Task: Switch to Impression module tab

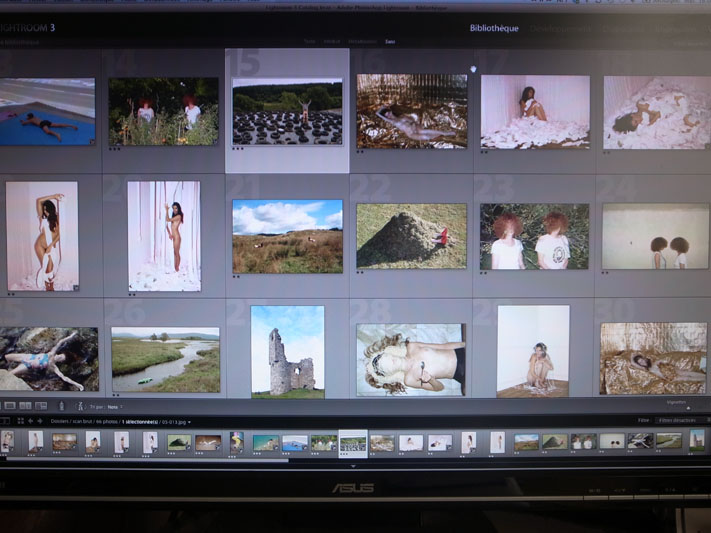Action: (675, 29)
